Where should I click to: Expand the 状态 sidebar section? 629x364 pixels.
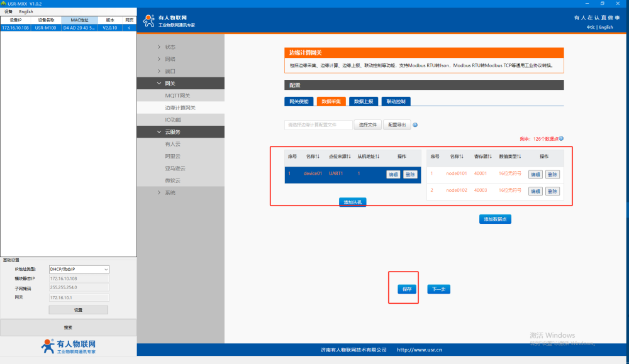(x=170, y=47)
